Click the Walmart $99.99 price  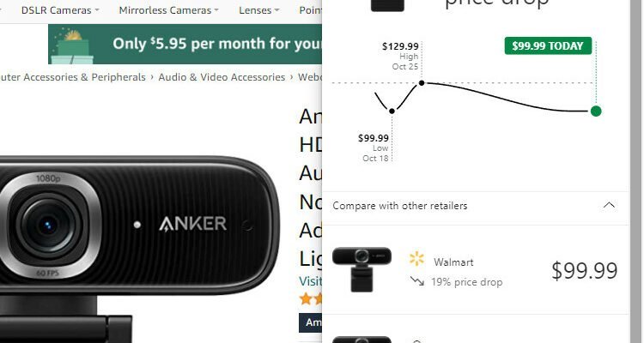coord(584,270)
